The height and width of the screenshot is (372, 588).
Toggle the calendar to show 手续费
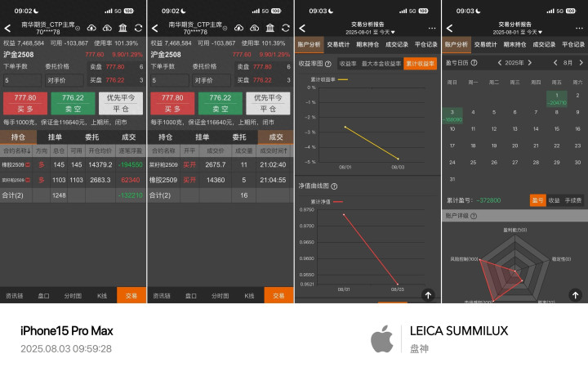click(573, 200)
